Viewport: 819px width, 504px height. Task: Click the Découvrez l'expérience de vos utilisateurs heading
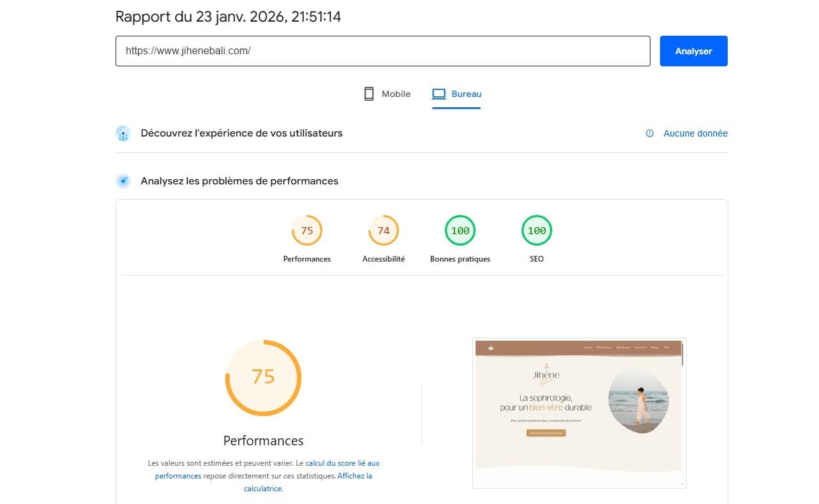pos(241,133)
